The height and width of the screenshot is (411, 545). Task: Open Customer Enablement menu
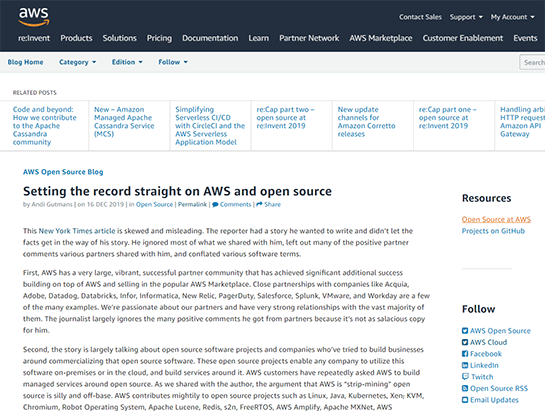coord(463,38)
